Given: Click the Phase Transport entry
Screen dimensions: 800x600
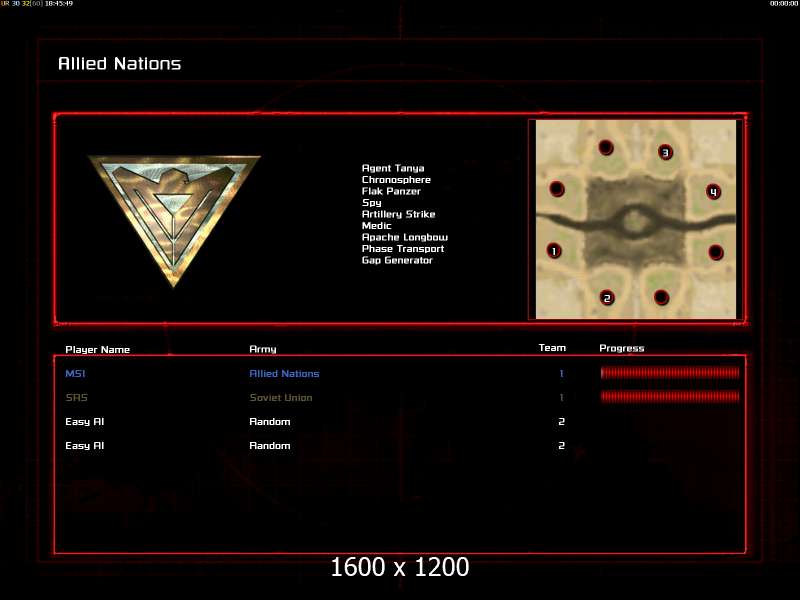Looking at the screenshot, I should [x=403, y=248].
